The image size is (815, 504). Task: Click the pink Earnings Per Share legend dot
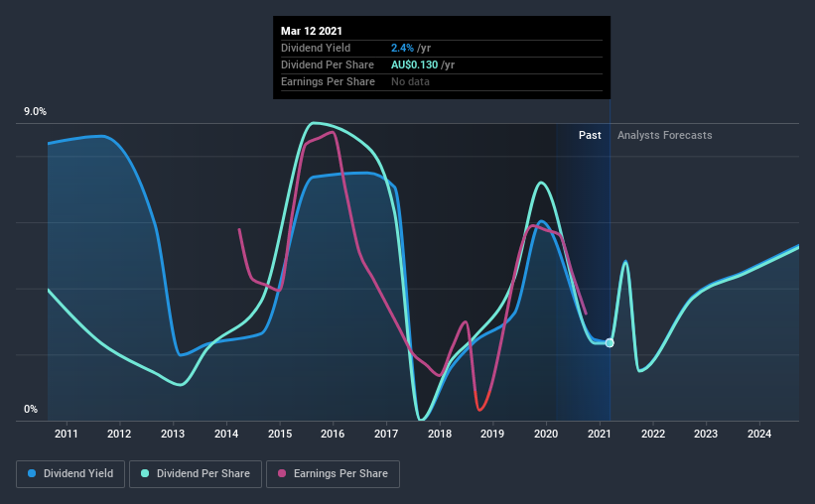282,473
